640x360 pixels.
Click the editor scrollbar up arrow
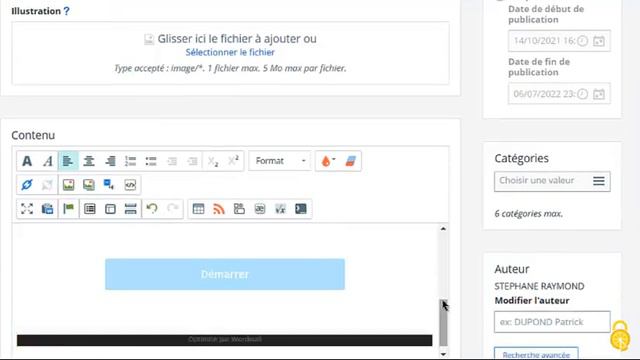tap(443, 229)
